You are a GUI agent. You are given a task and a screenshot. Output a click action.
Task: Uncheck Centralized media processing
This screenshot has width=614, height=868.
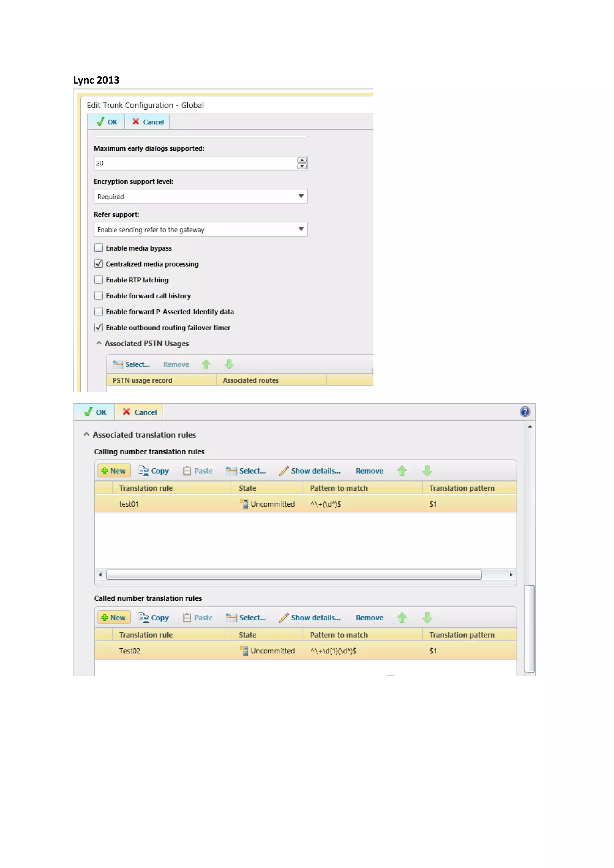click(x=99, y=264)
